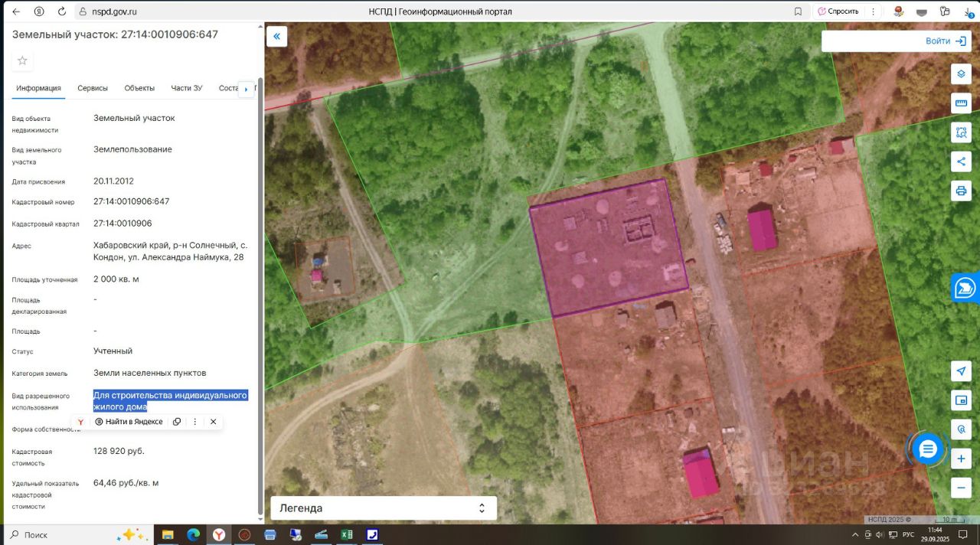This screenshot has height=545, width=980.
Task: Open Windows notification center icon
Action: coord(962,534)
